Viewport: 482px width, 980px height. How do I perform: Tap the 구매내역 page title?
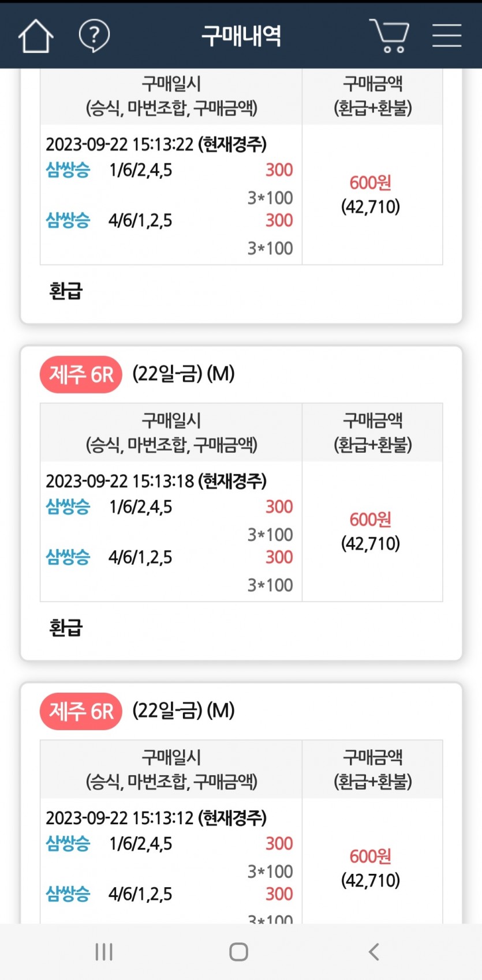point(241,36)
